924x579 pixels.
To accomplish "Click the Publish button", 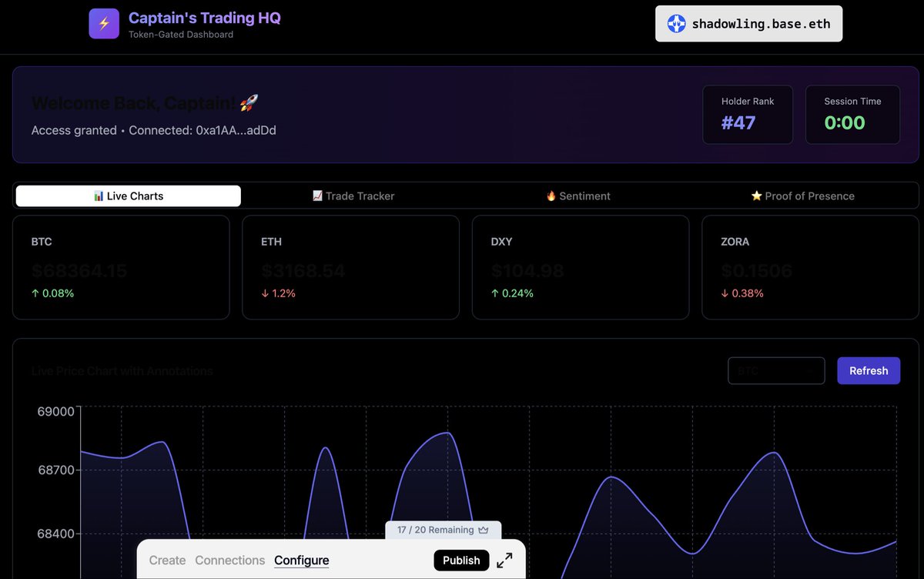I will (x=461, y=561).
